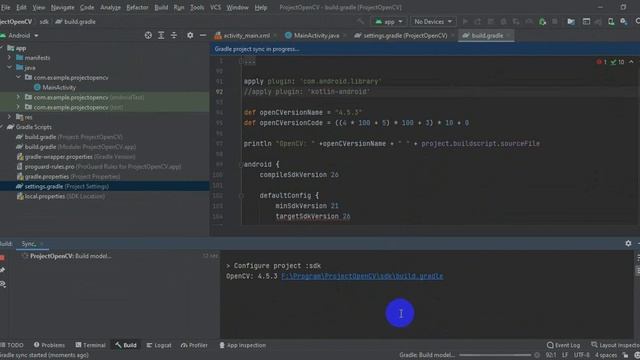Jump to previous highlighted error with the up arrow
This screenshot has width=640, height=360.
pos(631,62)
